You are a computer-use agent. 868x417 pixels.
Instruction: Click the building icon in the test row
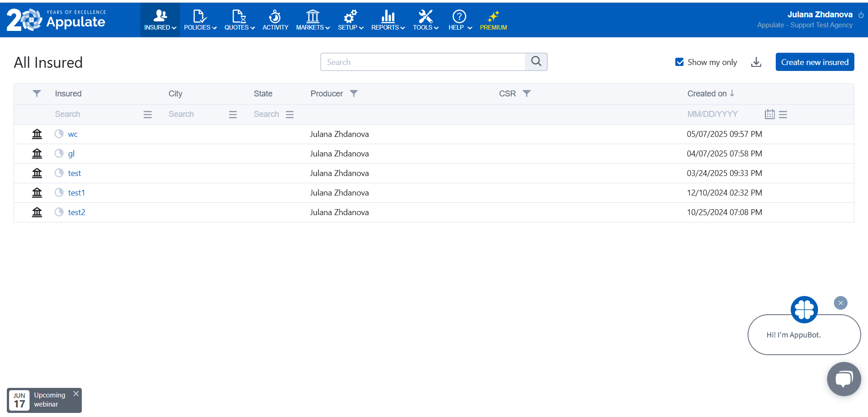point(37,173)
